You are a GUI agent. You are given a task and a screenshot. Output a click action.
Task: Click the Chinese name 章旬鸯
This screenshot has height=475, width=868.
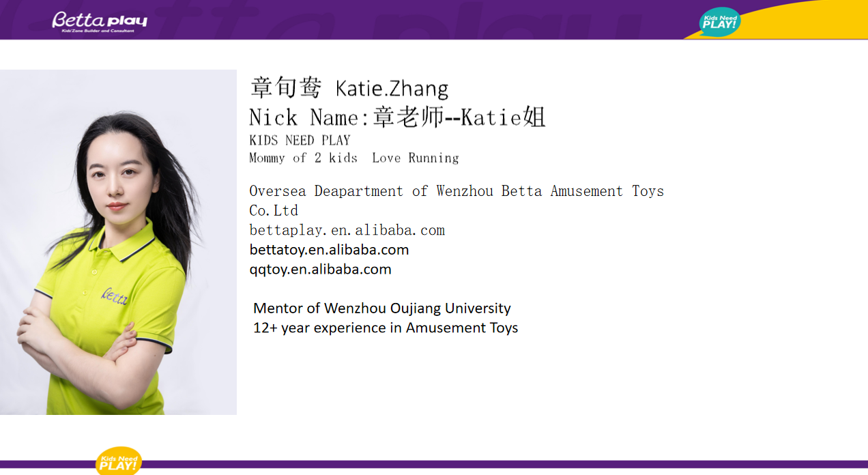pos(285,88)
